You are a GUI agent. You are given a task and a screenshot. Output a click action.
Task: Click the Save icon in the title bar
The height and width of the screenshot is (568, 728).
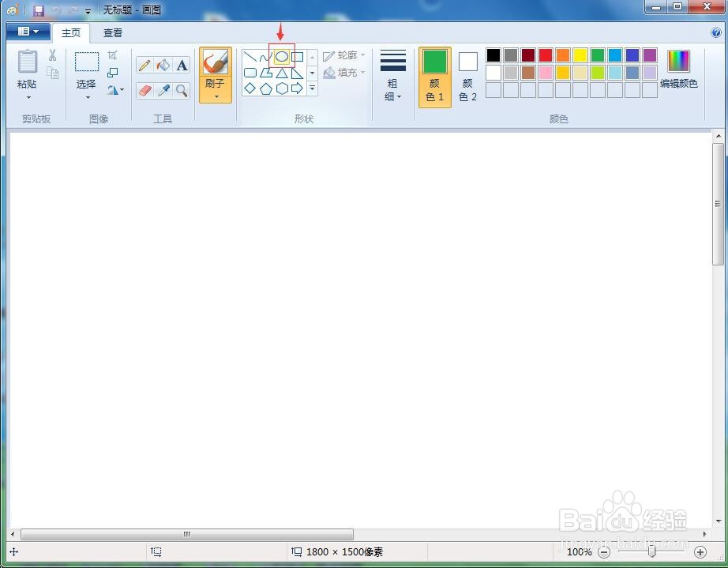[x=39, y=9]
